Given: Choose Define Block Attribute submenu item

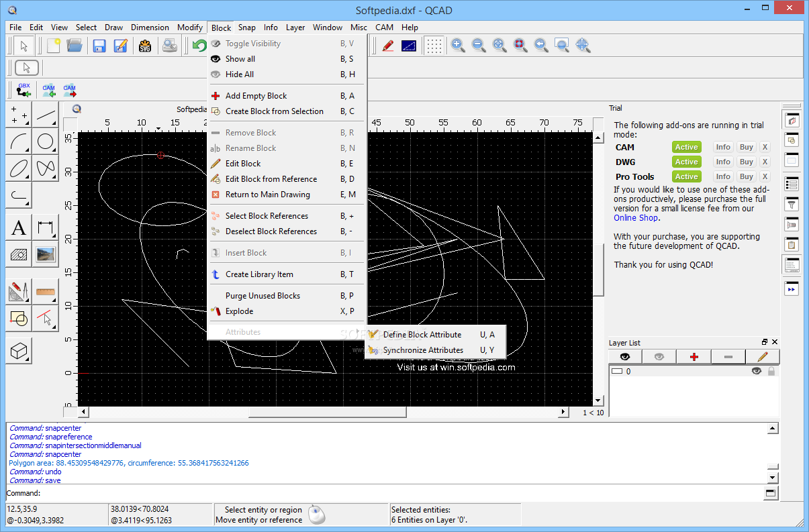Looking at the screenshot, I should pos(435,335).
